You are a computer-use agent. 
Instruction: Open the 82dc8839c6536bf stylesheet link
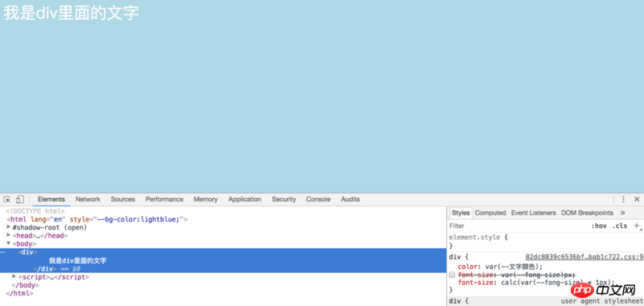coord(584,257)
